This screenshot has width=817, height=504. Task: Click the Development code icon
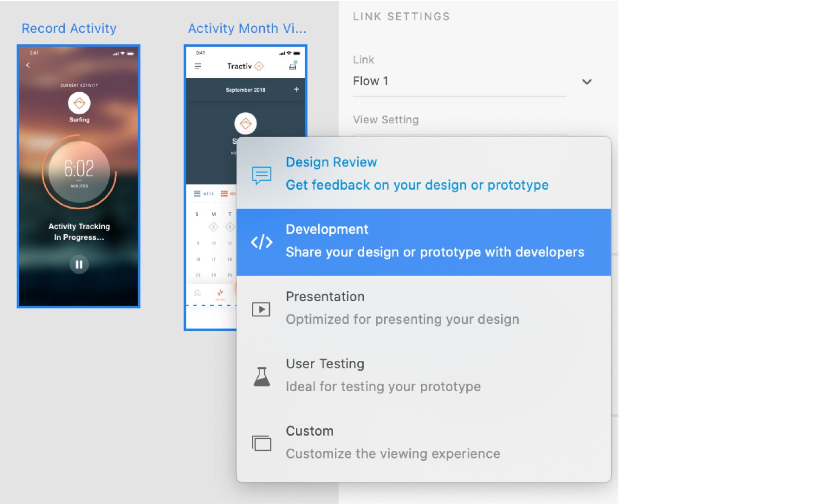point(261,242)
